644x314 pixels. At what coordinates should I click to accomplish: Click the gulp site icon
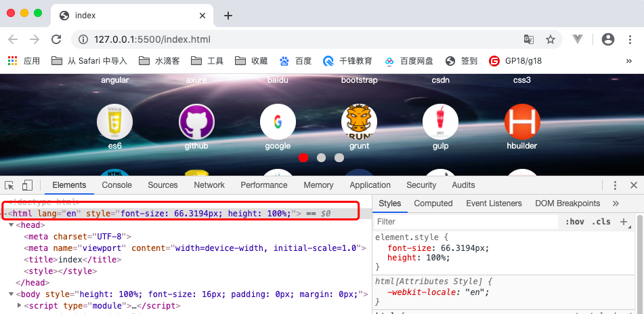[x=440, y=121]
